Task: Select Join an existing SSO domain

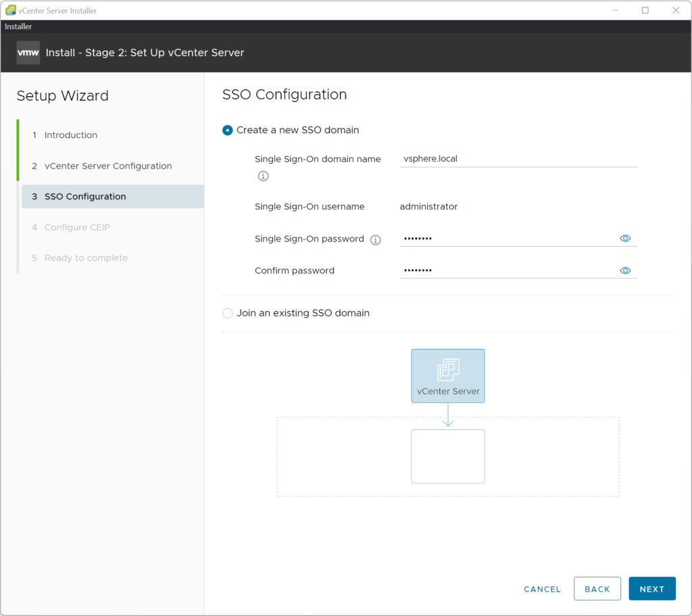Action: (228, 313)
